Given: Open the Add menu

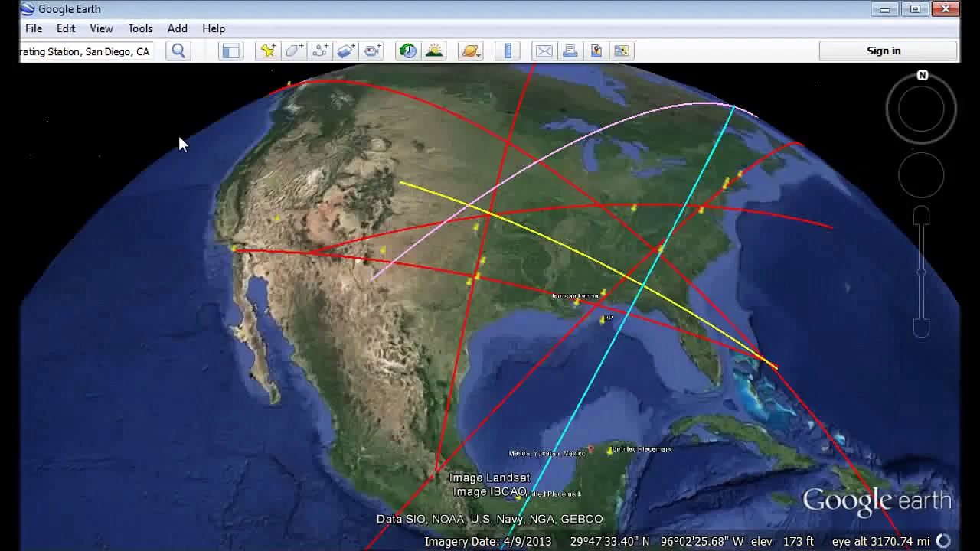Looking at the screenshot, I should (x=177, y=28).
